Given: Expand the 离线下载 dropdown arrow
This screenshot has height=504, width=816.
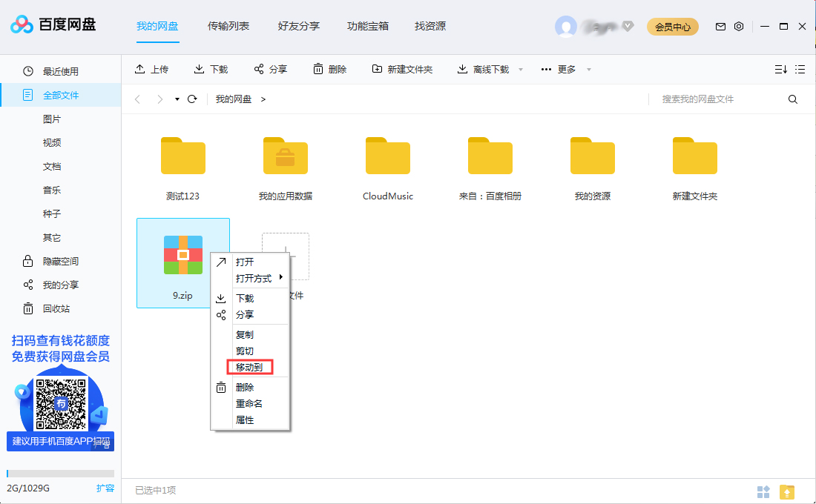Looking at the screenshot, I should (x=521, y=69).
